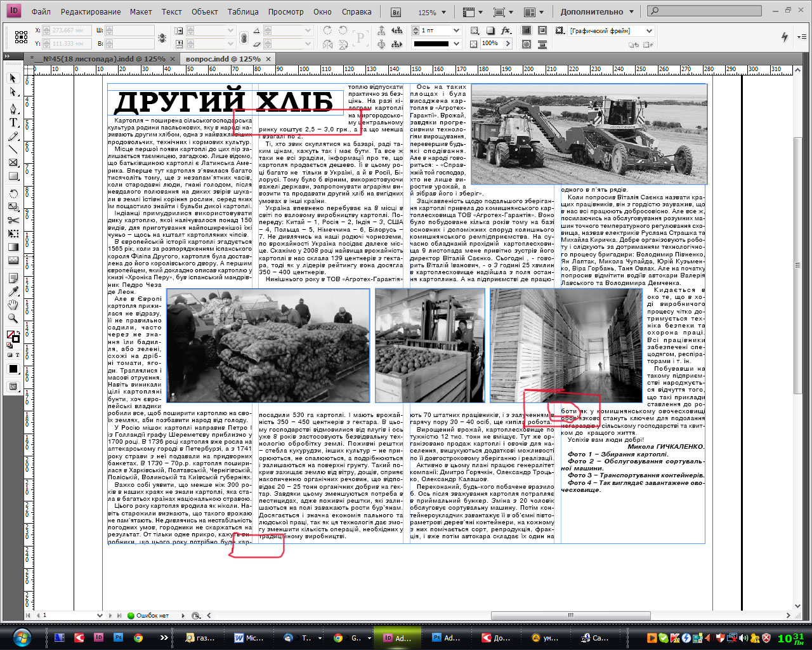This screenshot has height=650, width=812.
Task: Select the Type tool (T)
Action: pyautogui.click(x=13, y=123)
